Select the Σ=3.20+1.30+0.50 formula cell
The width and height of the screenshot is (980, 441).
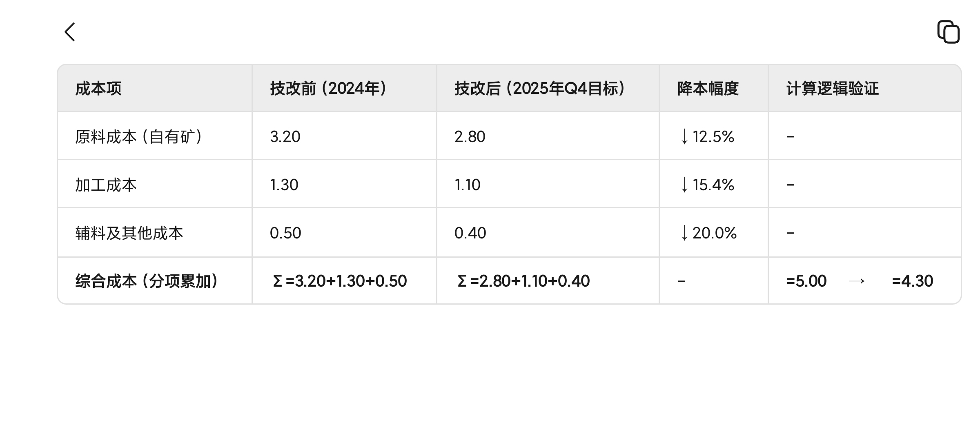(x=340, y=281)
